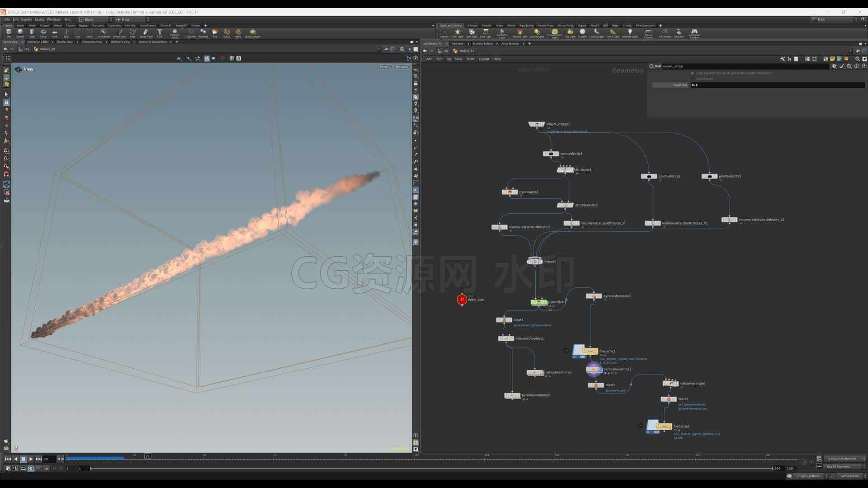Open the Render menu
Image resolution: width=868 pixels, height=488 pixels.
tap(27, 19)
